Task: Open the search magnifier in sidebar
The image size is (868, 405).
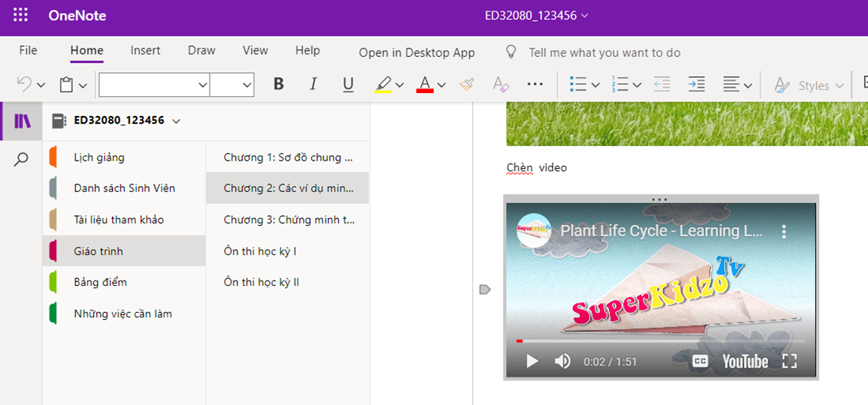Action: tap(22, 159)
